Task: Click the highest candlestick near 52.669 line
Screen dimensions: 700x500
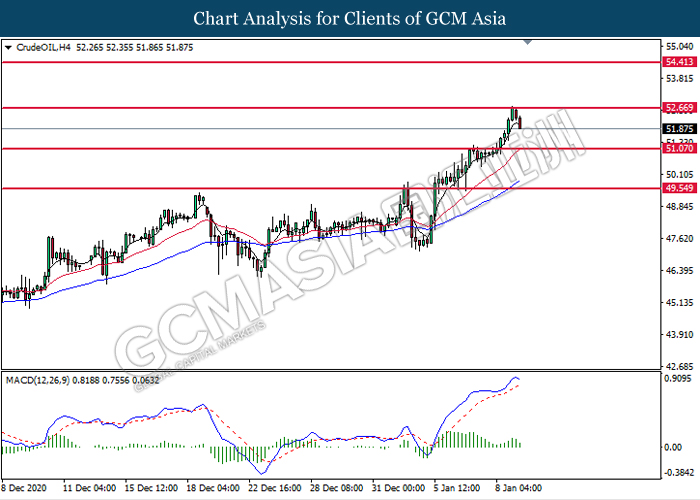Action: (x=513, y=112)
